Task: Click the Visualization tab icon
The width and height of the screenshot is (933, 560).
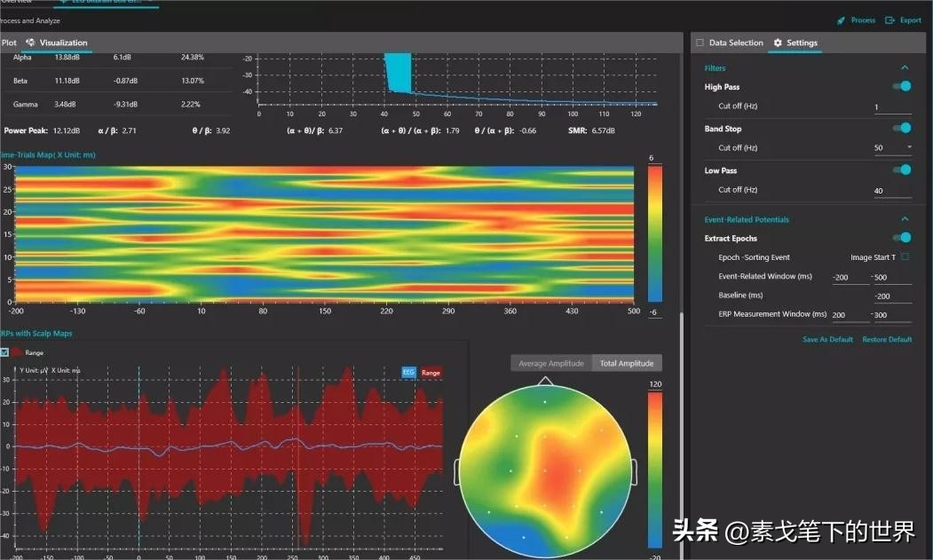Action: pos(30,43)
